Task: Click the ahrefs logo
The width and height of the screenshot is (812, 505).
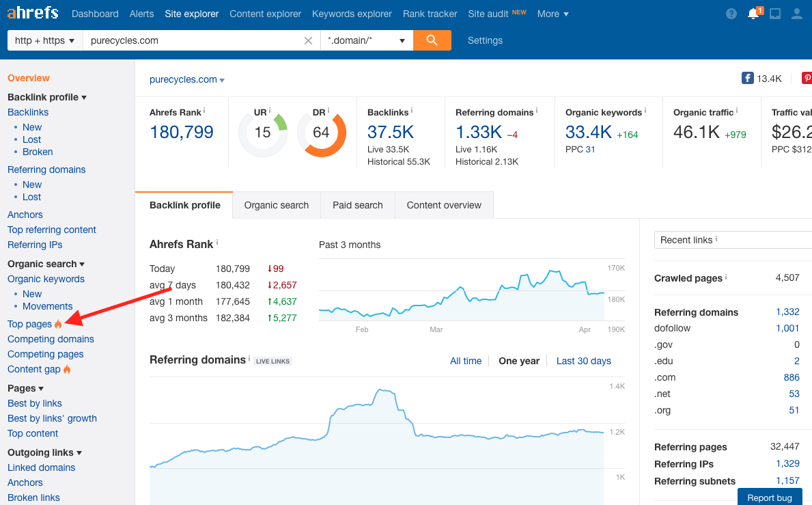Action: coord(33,12)
